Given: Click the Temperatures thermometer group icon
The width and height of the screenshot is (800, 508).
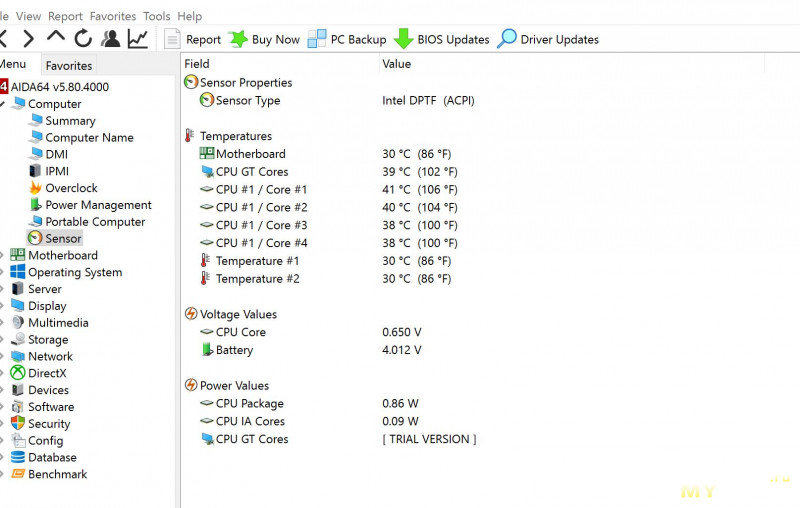Looking at the screenshot, I should pos(190,136).
